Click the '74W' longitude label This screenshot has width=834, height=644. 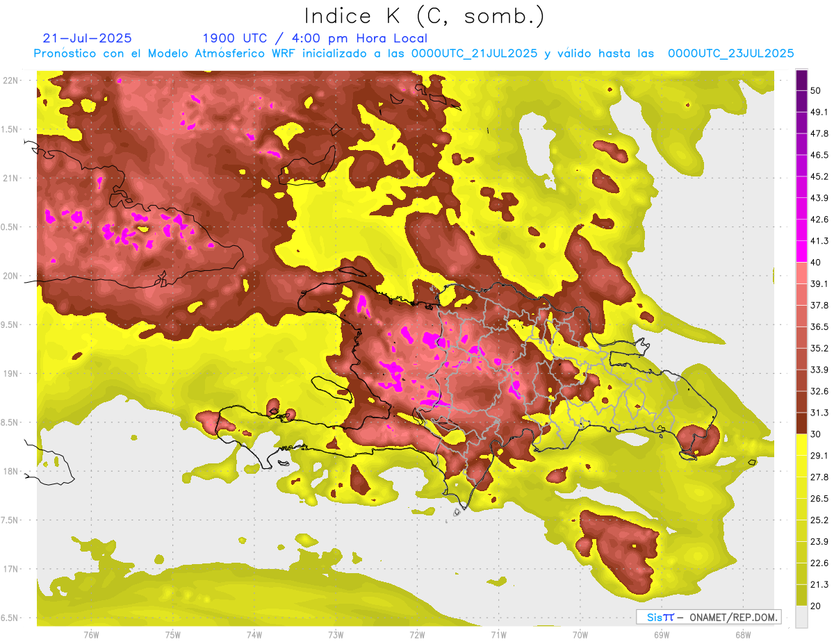coord(254,635)
